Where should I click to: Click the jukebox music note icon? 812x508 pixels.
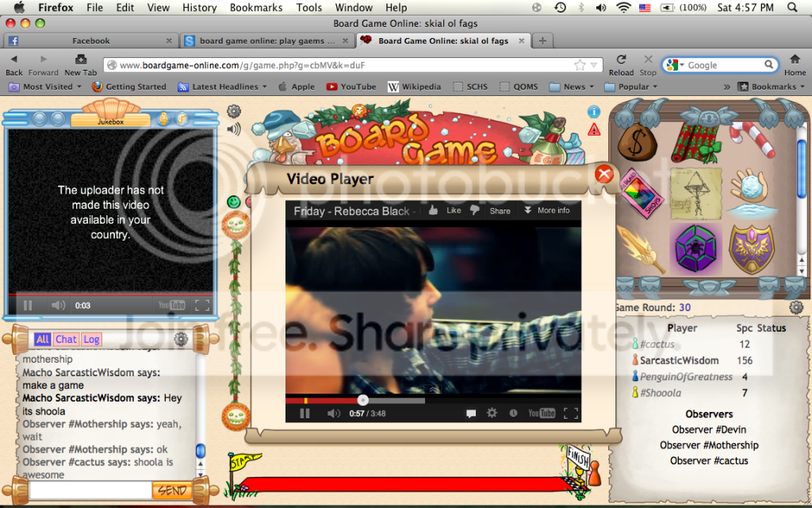tap(182, 119)
